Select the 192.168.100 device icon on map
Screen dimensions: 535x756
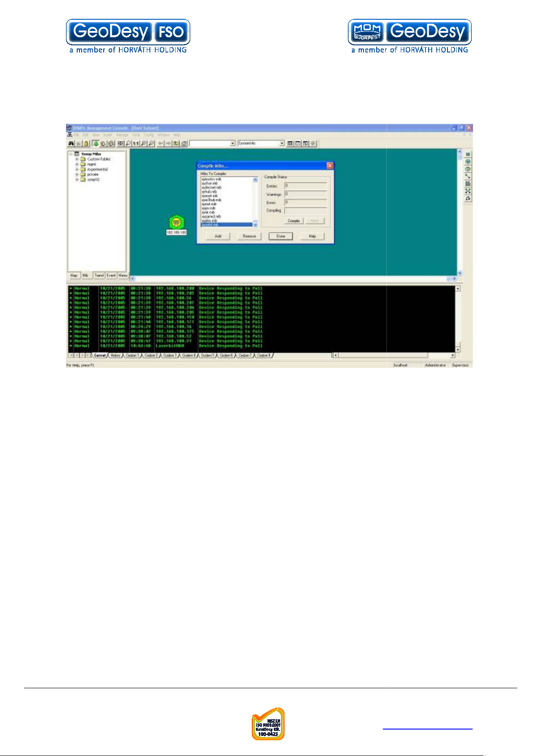tap(176, 222)
